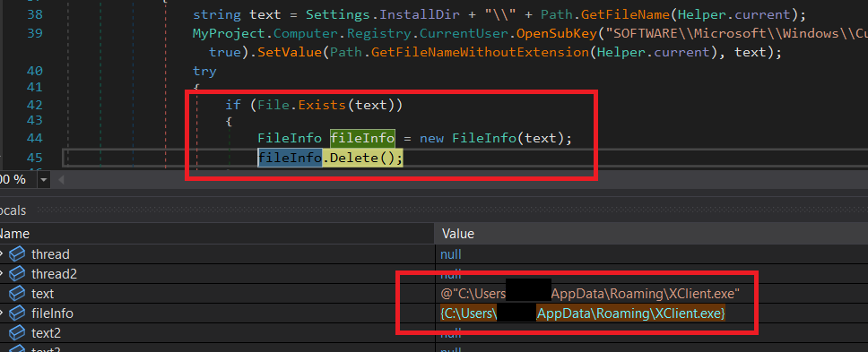Screen dimensions: 868x352
Task: Click the Registry identifier on line 39
Action: point(379,33)
